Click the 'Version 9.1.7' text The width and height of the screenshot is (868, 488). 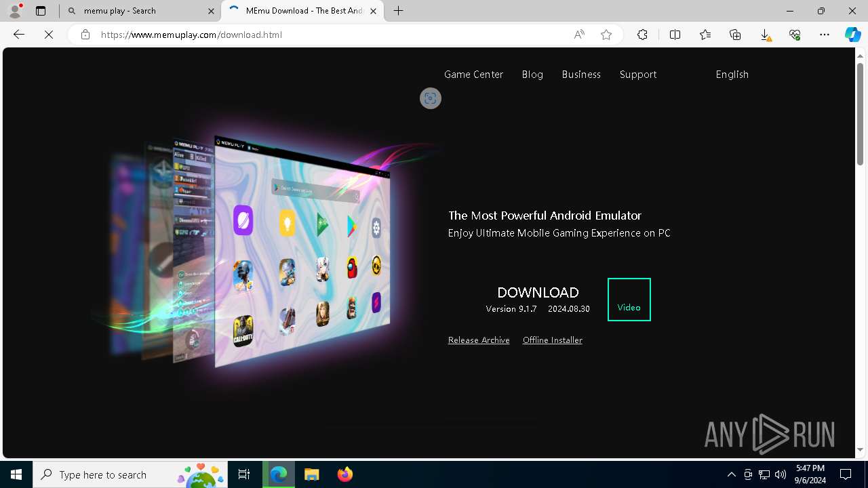tap(511, 308)
